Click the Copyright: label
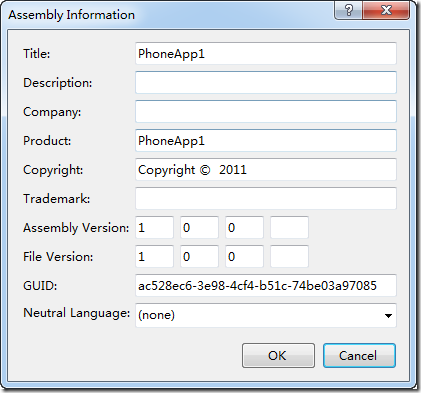 [x=53, y=170]
